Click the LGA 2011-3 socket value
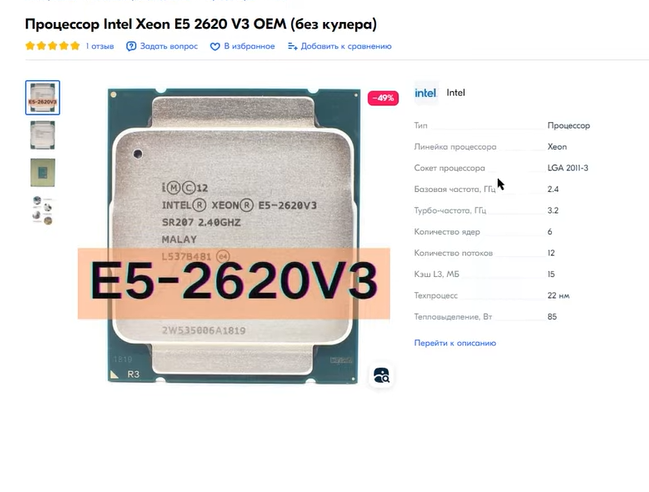 pos(567,168)
